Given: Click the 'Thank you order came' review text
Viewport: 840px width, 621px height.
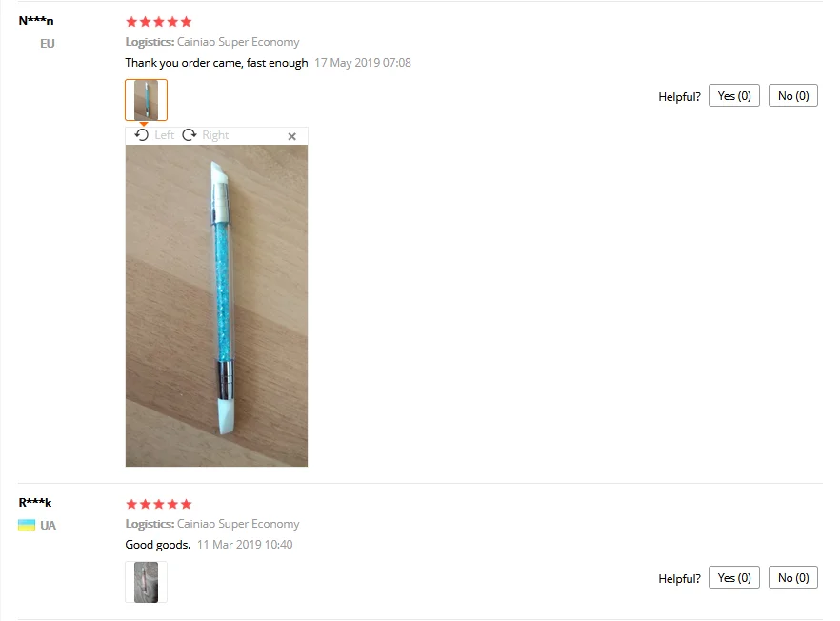Looking at the screenshot, I should tap(216, 63).
